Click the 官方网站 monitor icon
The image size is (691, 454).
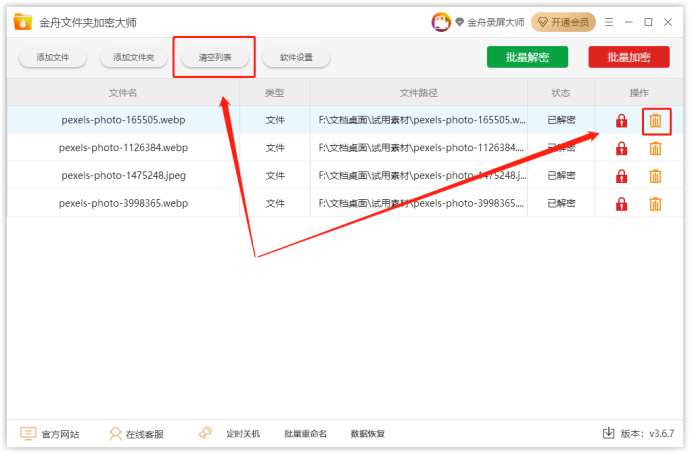[28, 434]
